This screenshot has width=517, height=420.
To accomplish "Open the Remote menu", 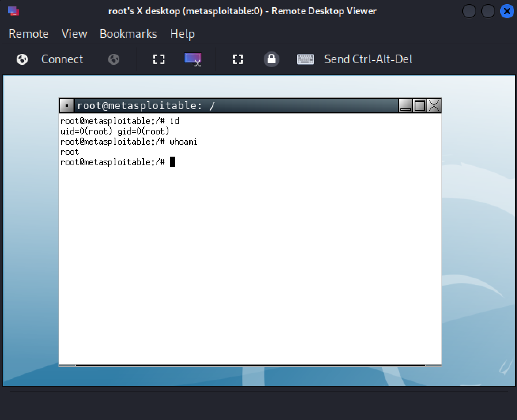I will coord(28,34).
